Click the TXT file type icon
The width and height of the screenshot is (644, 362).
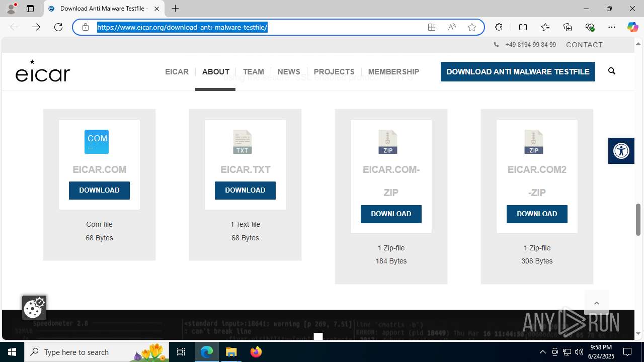(243, 142)
